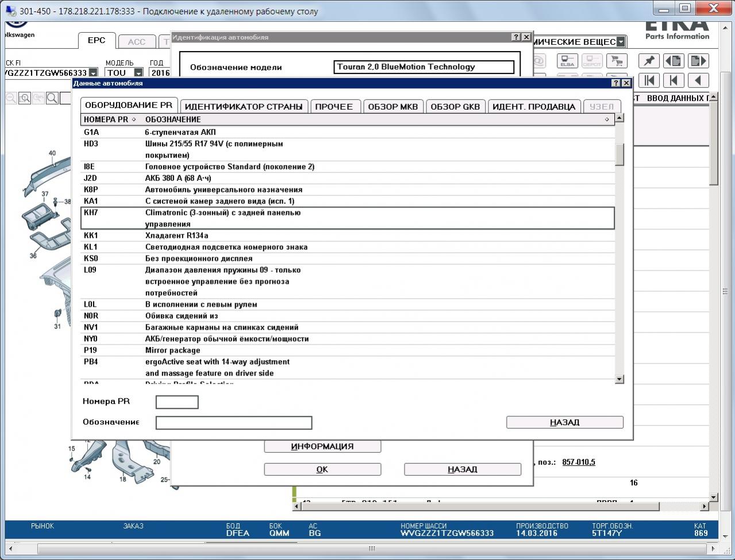This screenshot has height=560, width=735.
Task: Click the plain left arrow back icon
Action: 698,80
